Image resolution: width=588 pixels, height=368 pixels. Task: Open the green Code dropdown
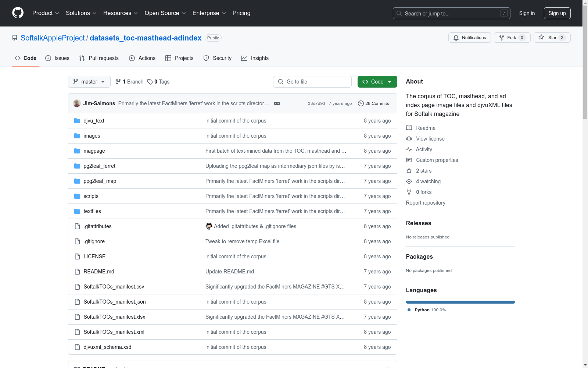point(377,82)
